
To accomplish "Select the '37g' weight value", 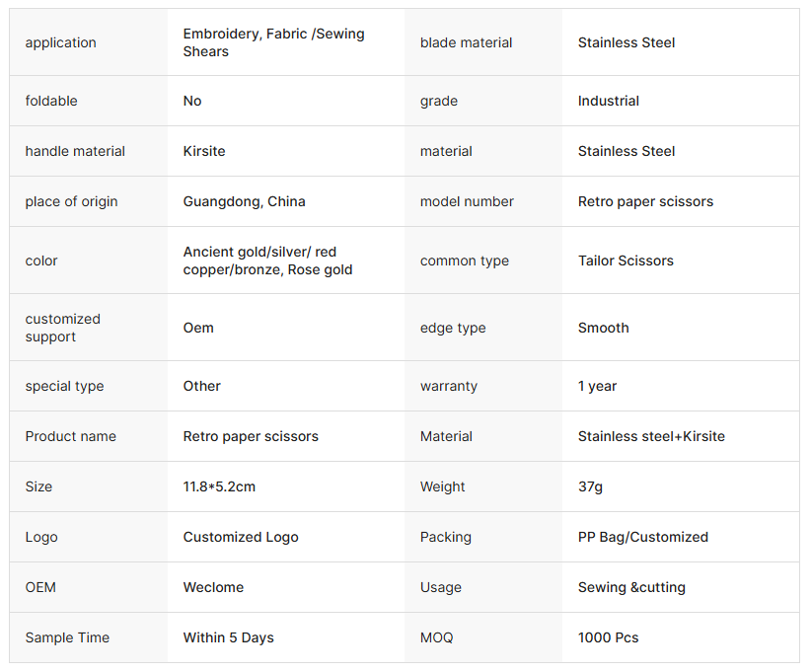I will click(590, 486).
